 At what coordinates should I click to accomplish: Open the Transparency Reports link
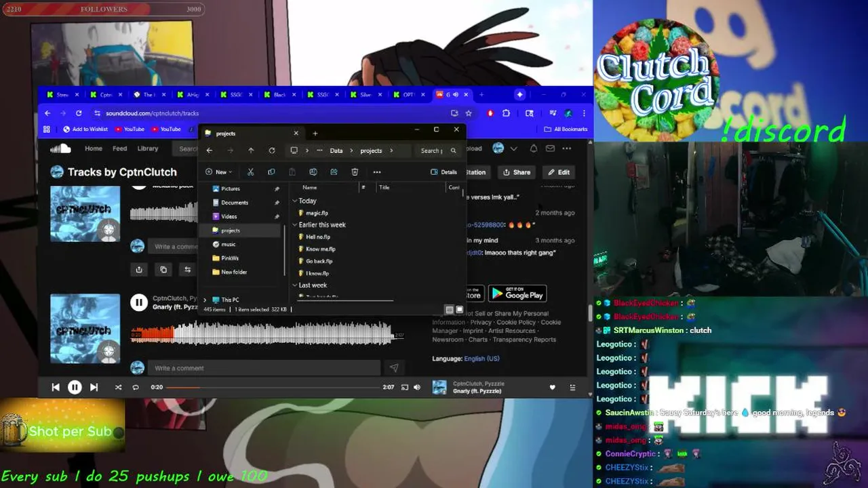[524, 340]
